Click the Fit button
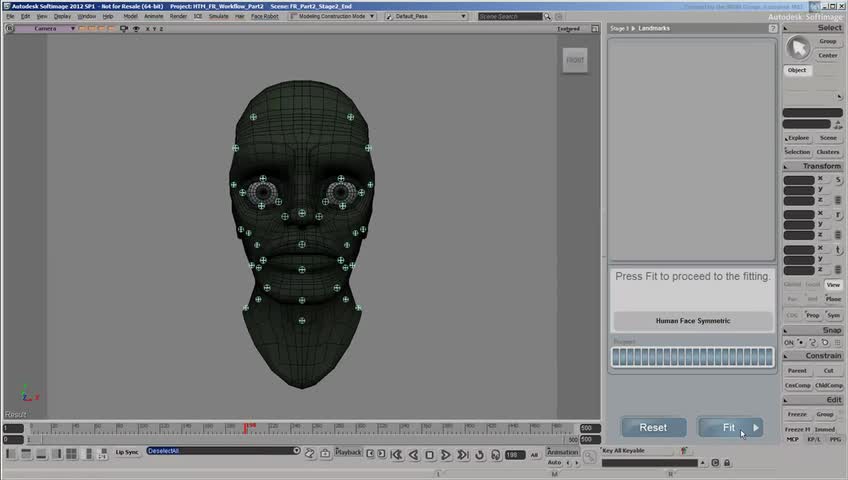 click(x=730, y=428)
